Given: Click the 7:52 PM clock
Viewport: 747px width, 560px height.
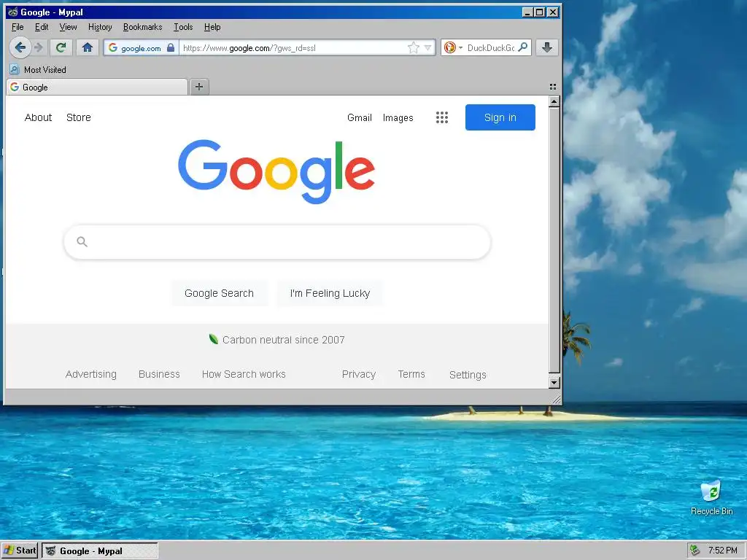Looking at the screenshot, I should point(723,551).
